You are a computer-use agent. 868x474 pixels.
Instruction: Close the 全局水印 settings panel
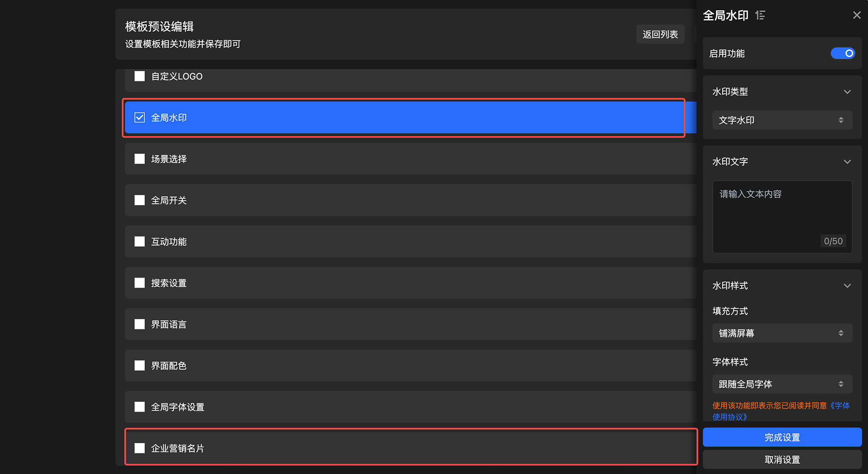click(x=856, y=15)
